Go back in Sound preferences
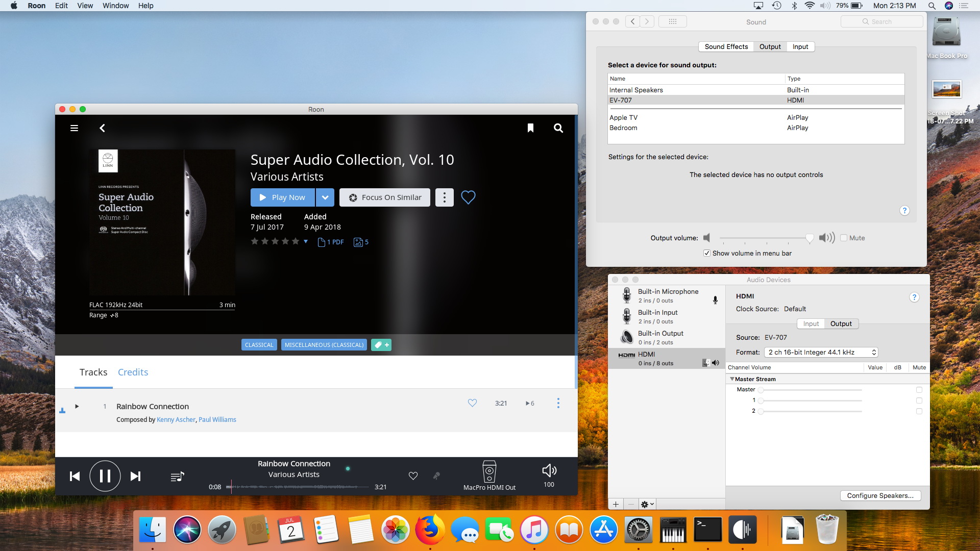 coord(633,21)
